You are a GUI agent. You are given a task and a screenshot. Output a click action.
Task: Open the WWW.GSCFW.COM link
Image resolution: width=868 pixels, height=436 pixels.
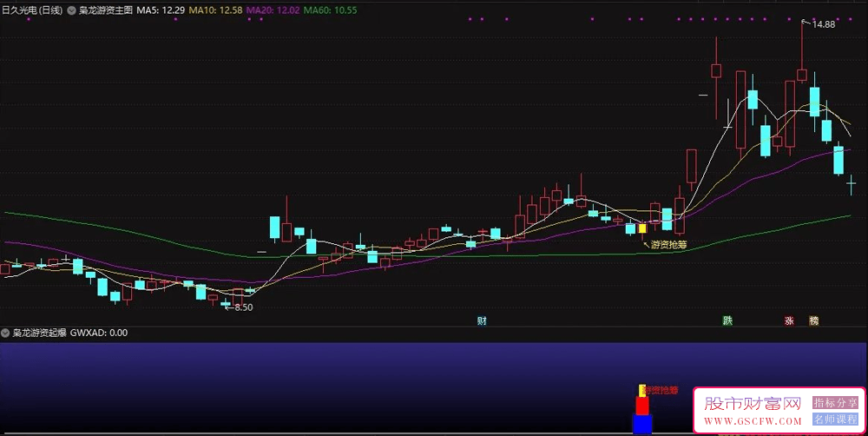[753, 421]
